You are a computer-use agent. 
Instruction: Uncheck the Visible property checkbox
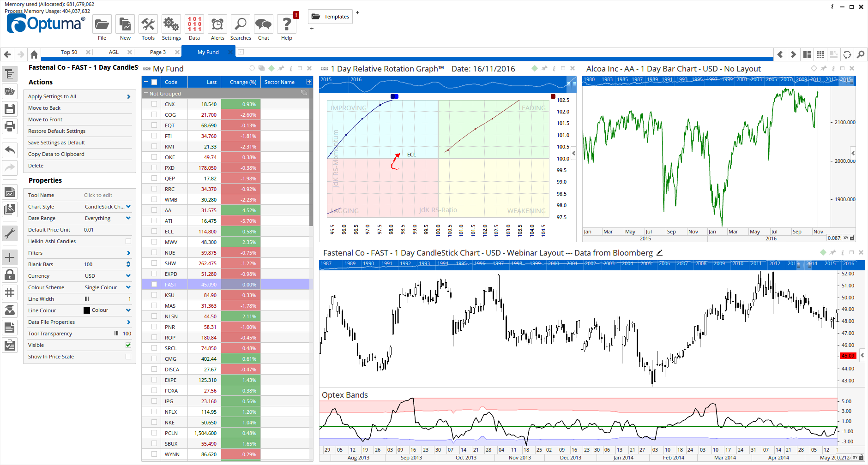click(128, 345)
